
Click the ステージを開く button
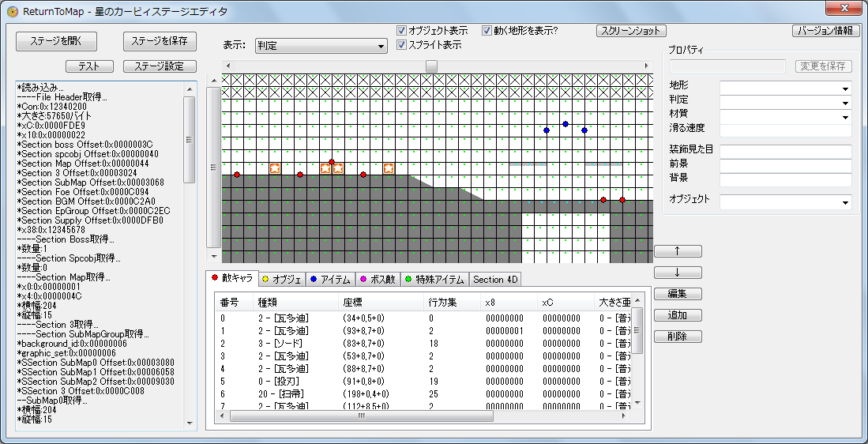56,41
